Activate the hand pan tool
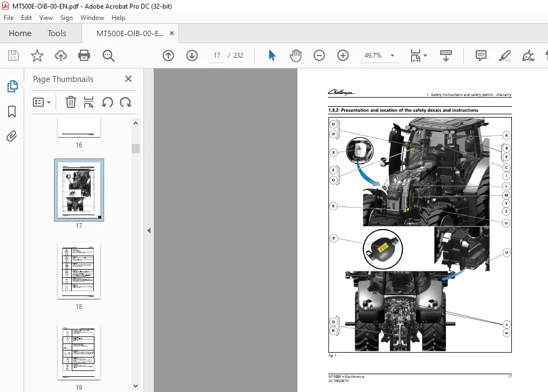The image size is (548, 392). [296, 56]
